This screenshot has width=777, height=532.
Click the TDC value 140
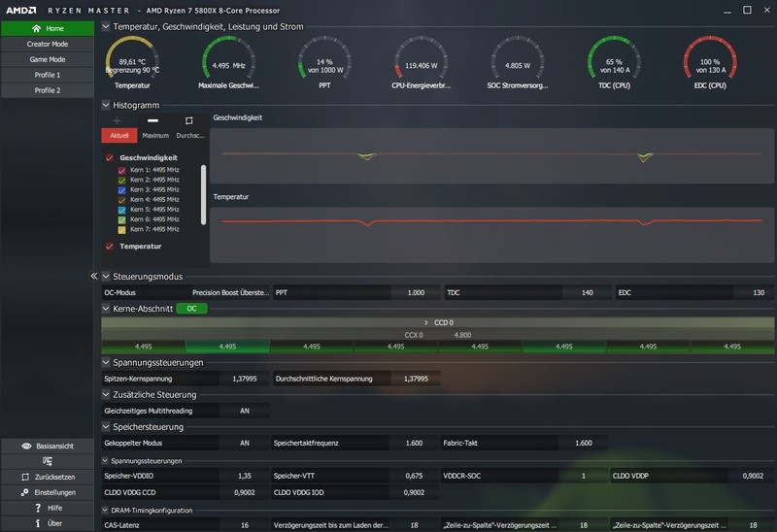[588, 292]
